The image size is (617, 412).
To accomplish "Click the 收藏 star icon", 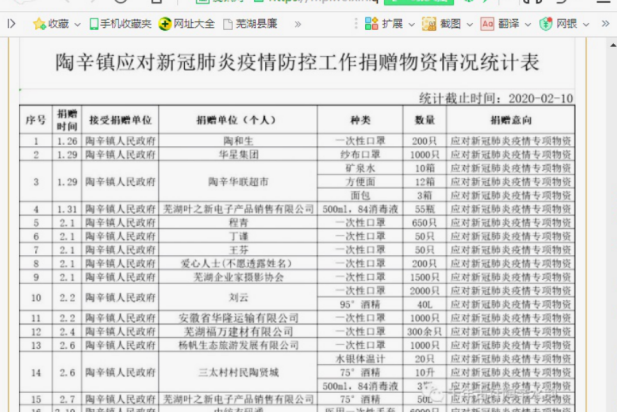I will pyautogui.click(x=39, y=24).
